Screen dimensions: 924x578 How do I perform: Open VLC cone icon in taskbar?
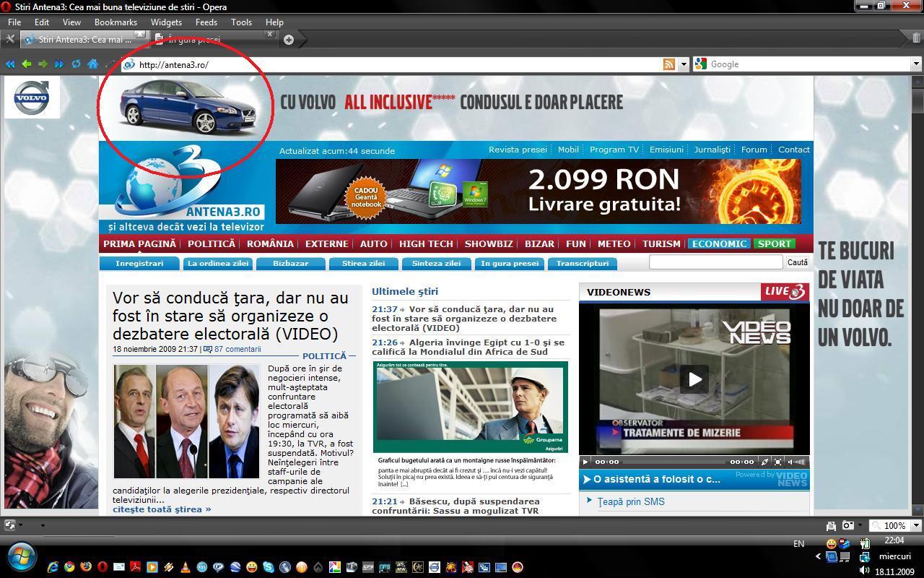coord(186,567)
